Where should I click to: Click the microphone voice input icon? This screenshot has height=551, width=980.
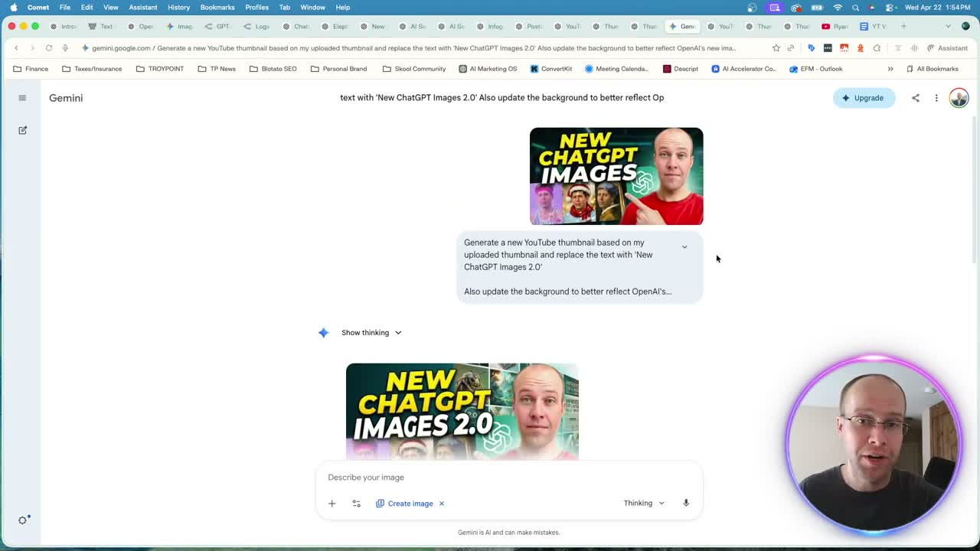click(686, 503)
